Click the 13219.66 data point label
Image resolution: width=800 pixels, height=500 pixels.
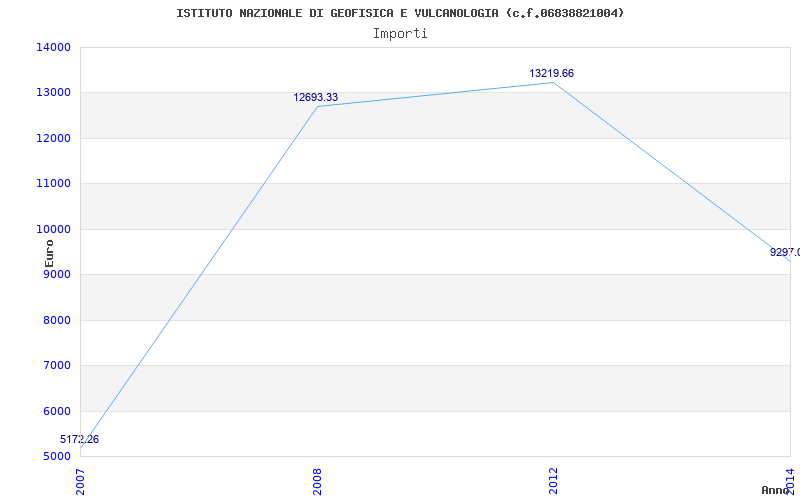click(x=551, y=73)
